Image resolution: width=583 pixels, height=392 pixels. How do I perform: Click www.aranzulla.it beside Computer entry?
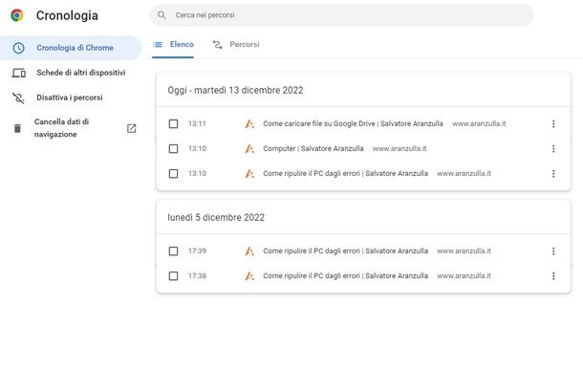pos(399,148)
